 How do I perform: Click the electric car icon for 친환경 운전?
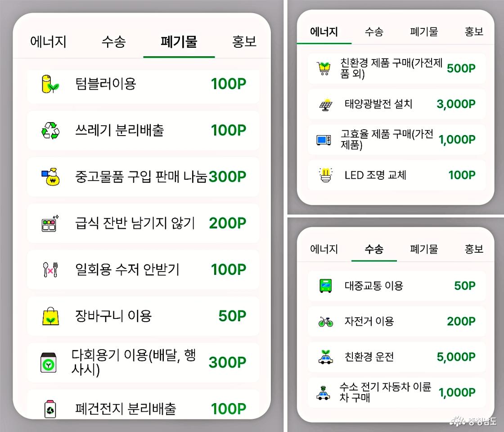325,357
